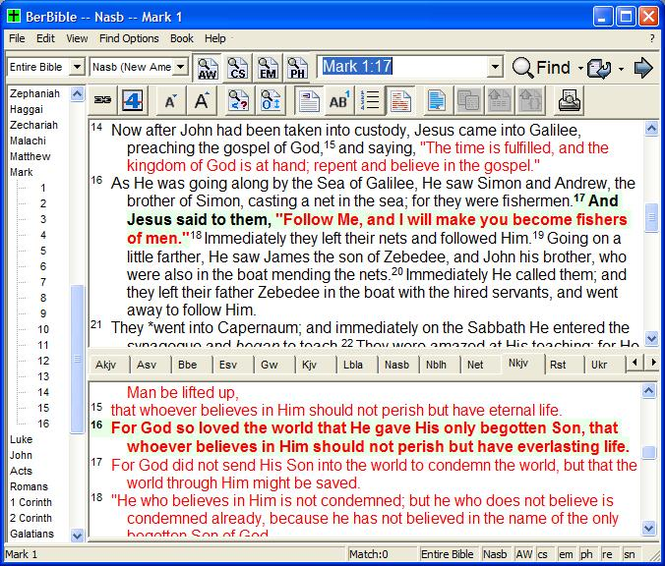
Task: Click the upper text pane scroll down arrow
Action: [x=651, y=338]
